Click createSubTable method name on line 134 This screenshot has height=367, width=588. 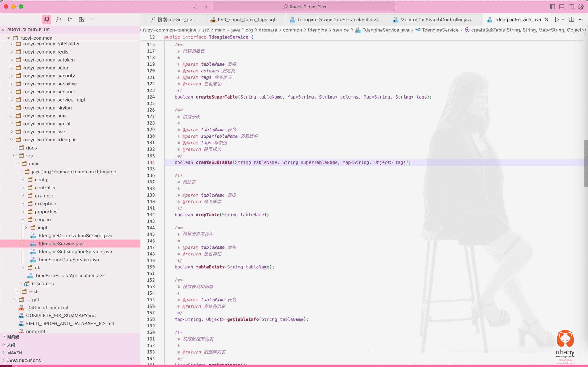click(214, 162)
